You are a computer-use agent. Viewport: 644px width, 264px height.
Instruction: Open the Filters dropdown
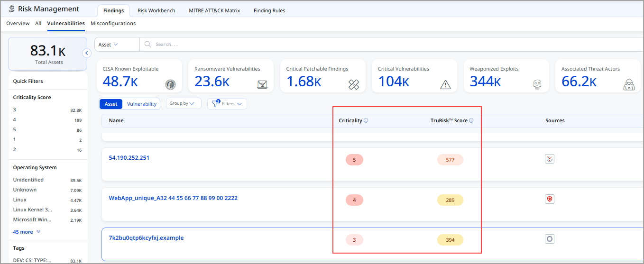227,104
